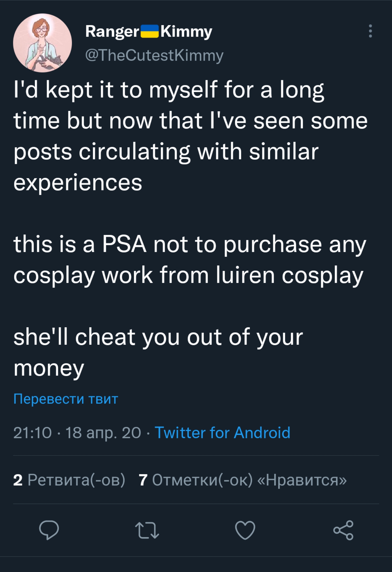Click the 21:10 tweet time
This screenshot has height=572, width=392.
click(x=32, y=433)
